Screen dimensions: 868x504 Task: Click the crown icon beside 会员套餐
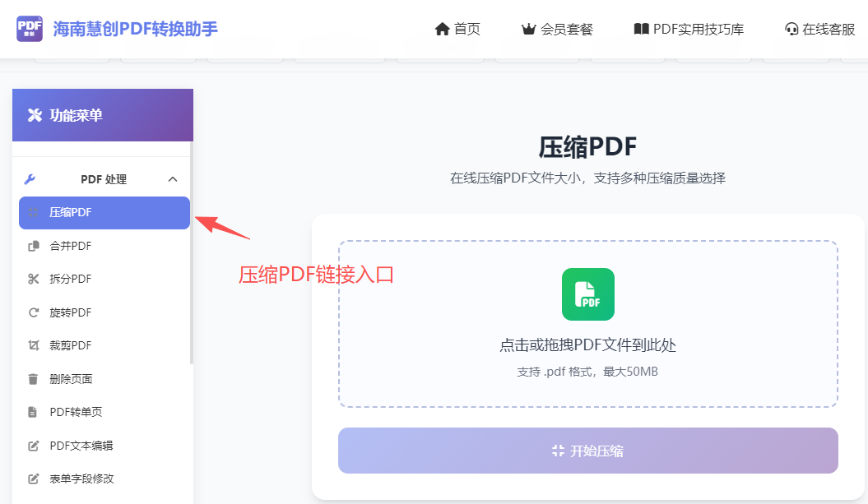pos(529,29)
